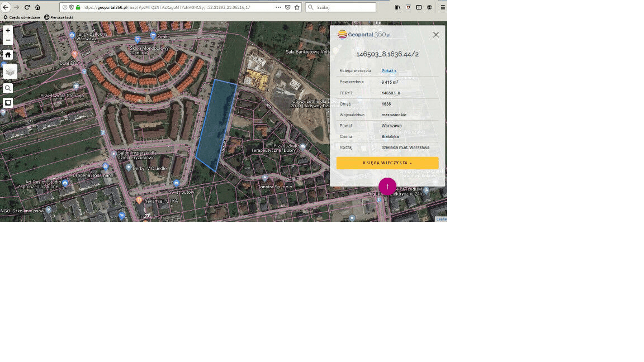Click the Piekarnia PUTKA marker
The width and height of the screenshot is (644, 362).
(x=139, y=201)
